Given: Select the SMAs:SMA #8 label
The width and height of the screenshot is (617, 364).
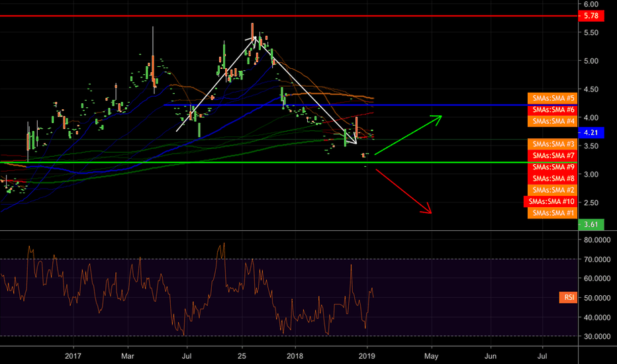Looking at the screenshot, I should click(553, 178).
